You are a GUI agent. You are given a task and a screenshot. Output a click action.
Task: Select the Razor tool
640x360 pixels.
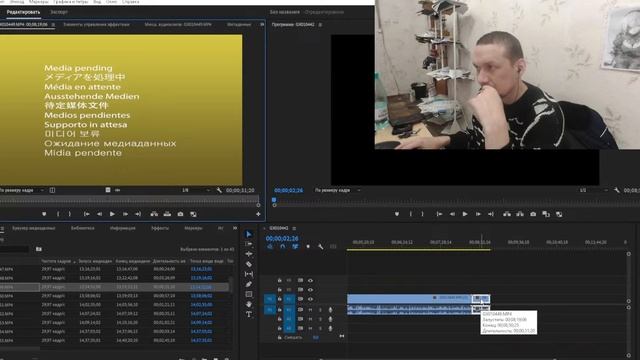coord(249,264)
